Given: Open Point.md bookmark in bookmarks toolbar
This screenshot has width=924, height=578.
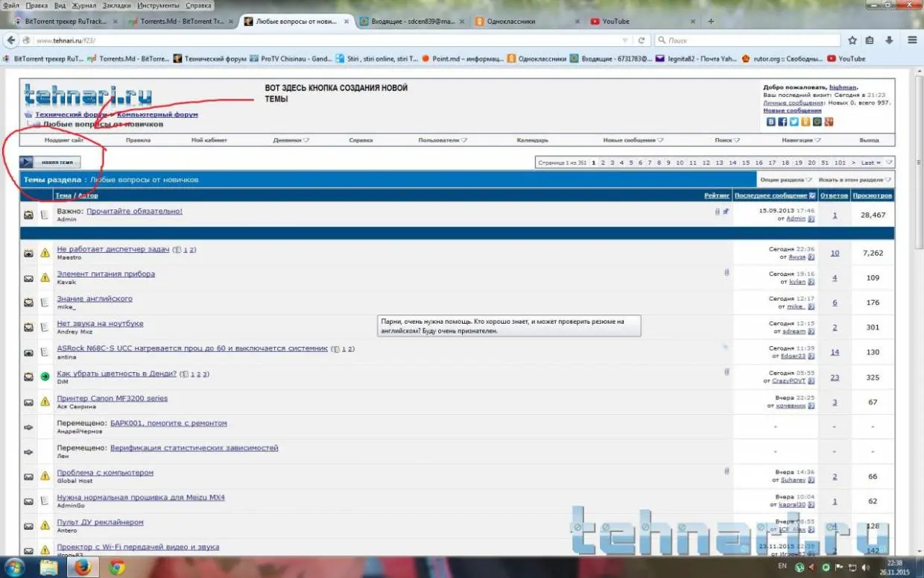Looking at the screenshot, I should pyautogui.click(x=462, y=58).
